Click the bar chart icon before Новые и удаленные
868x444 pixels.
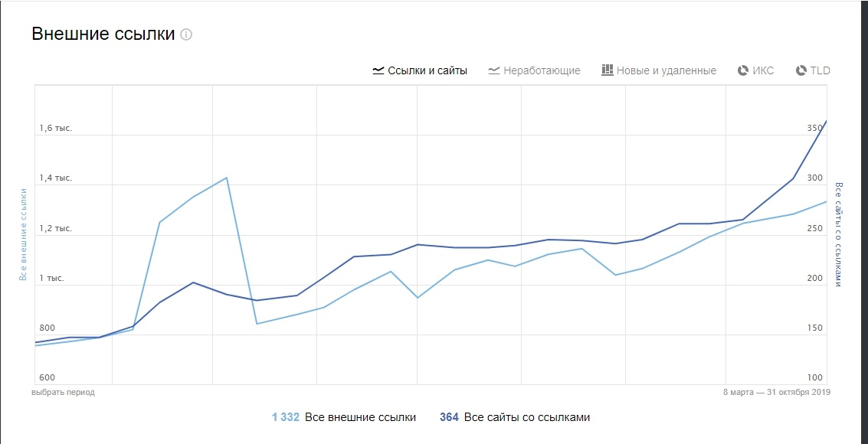tap(608, 70)
